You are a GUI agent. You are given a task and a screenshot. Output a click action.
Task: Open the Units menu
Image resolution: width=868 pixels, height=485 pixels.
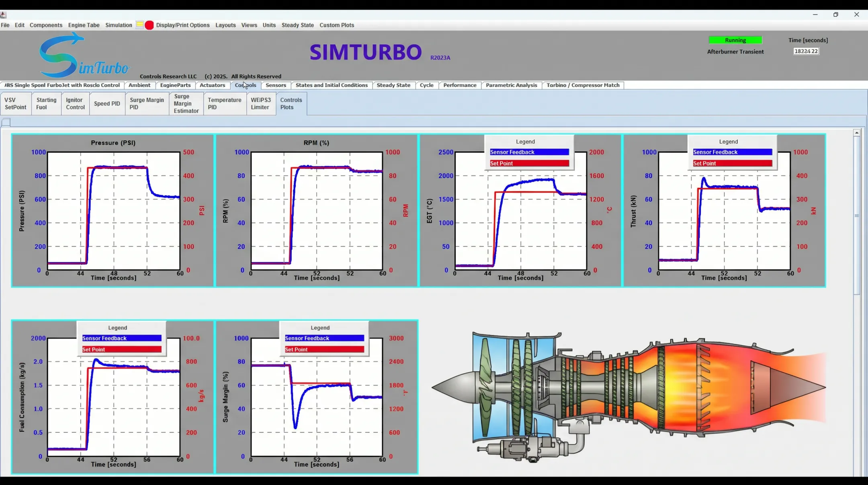(x=269, y=25)
